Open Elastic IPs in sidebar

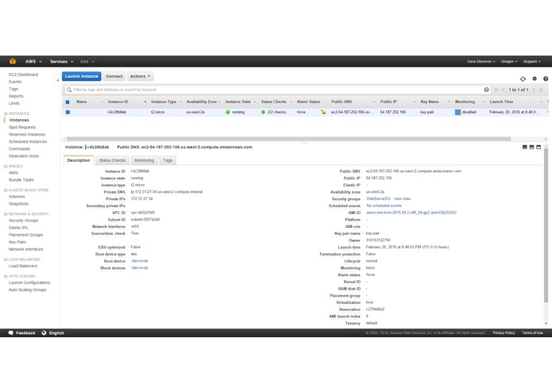click(x=18, y=228)
